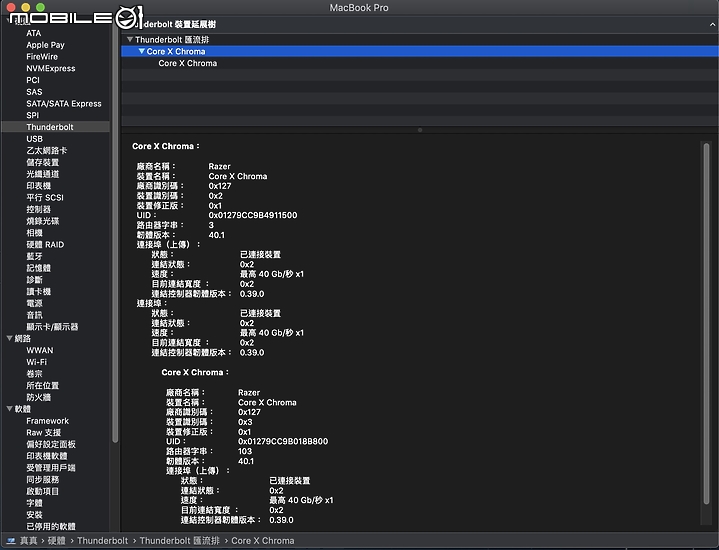Select 控制器 in the sidebar

39,209
